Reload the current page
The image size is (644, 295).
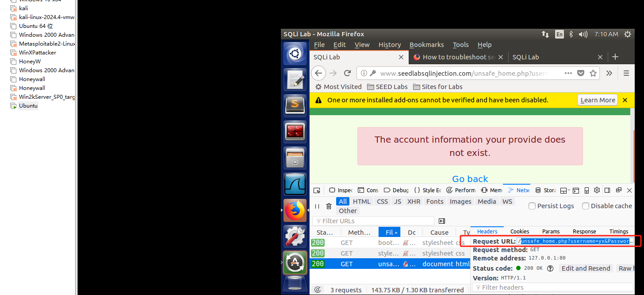point(348,73)
